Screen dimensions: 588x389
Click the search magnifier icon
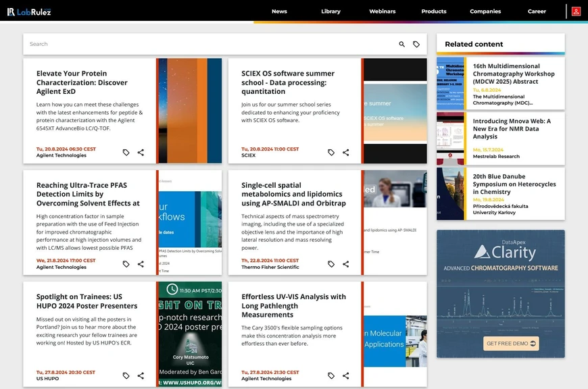[401, 43]
